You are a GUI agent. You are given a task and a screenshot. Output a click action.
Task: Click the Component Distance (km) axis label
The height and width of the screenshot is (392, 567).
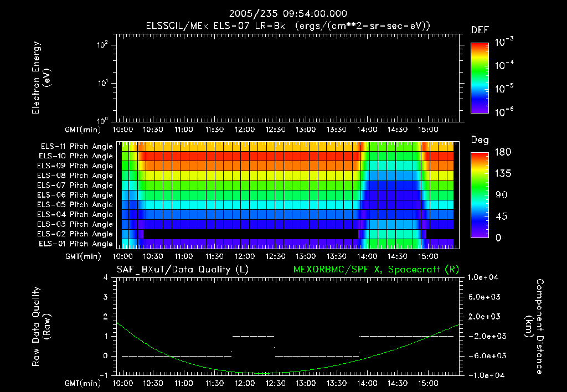[x=534, y=327]
